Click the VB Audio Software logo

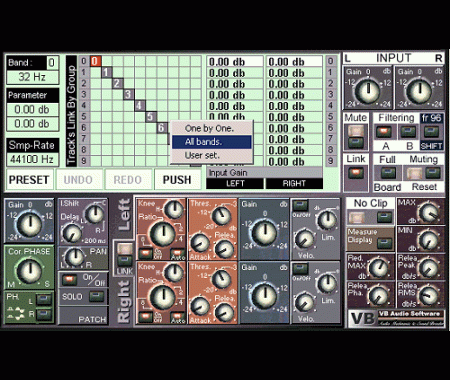[396, 319]
